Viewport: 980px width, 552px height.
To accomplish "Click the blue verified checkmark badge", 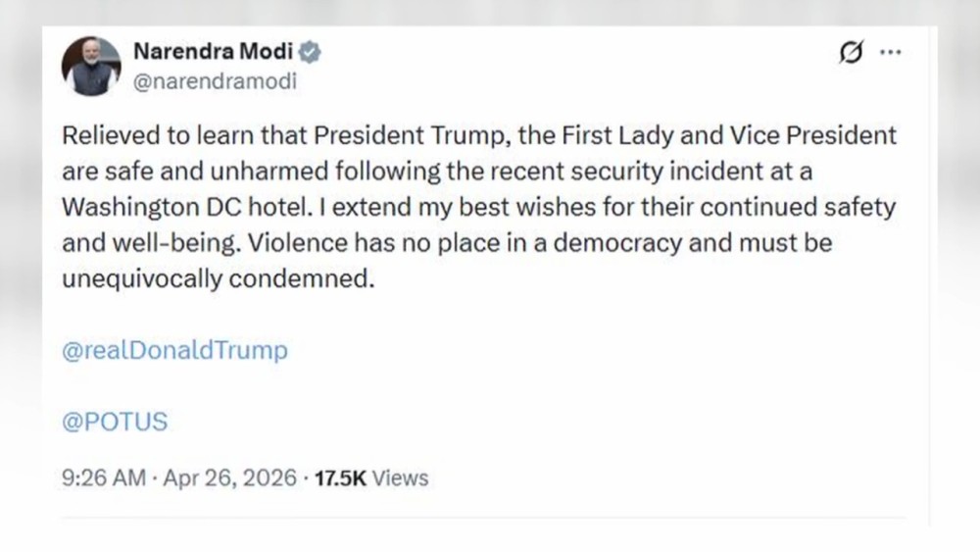I will point(310,52).
